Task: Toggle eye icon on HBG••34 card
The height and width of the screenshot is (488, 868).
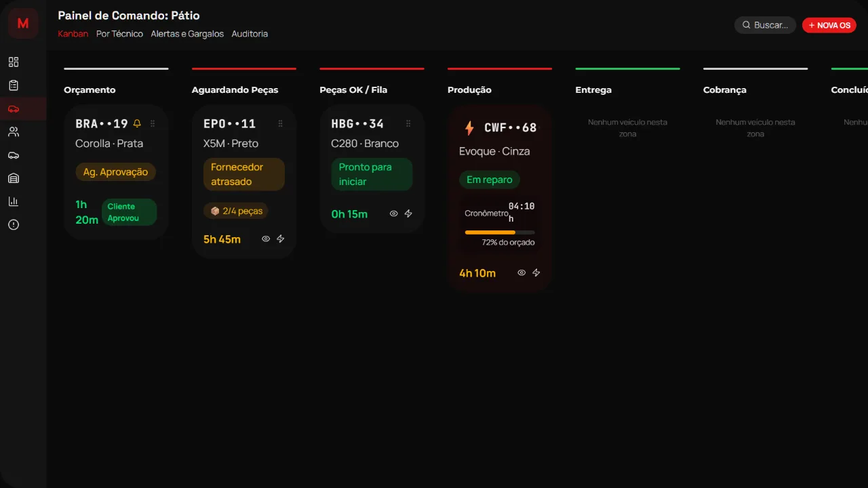Action: tap(393, 213)
